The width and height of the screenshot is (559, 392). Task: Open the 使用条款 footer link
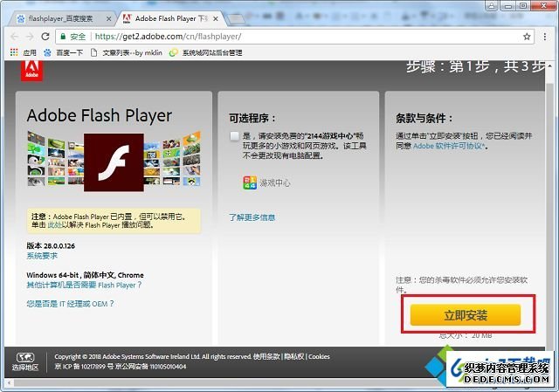click(266, 356)
